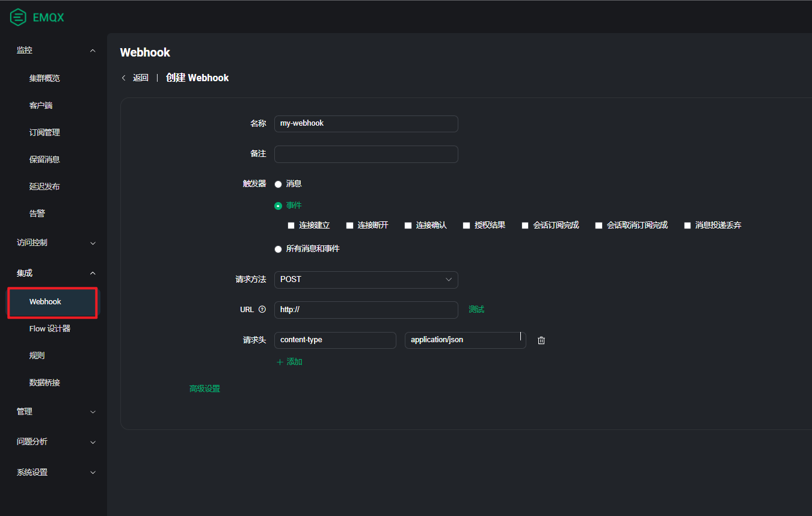Click the 测试 link next to URL

coord(476,309)
